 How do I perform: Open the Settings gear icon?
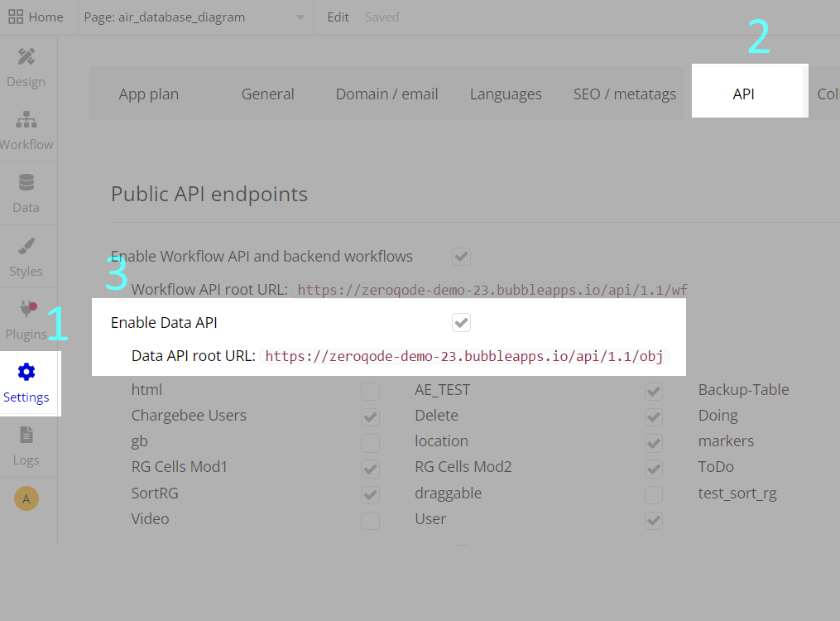[26, 372]
